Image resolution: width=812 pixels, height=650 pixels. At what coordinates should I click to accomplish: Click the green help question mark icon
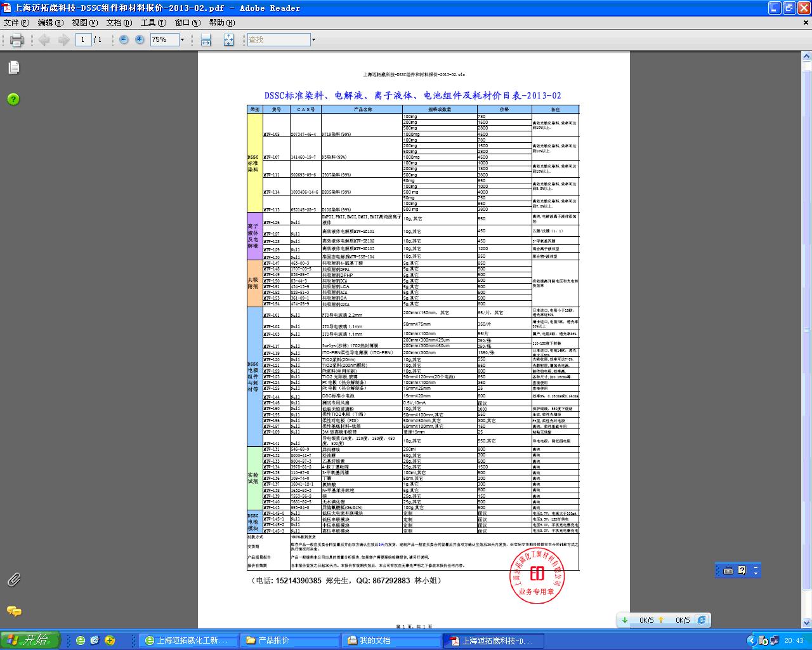(x=13, y=99)
